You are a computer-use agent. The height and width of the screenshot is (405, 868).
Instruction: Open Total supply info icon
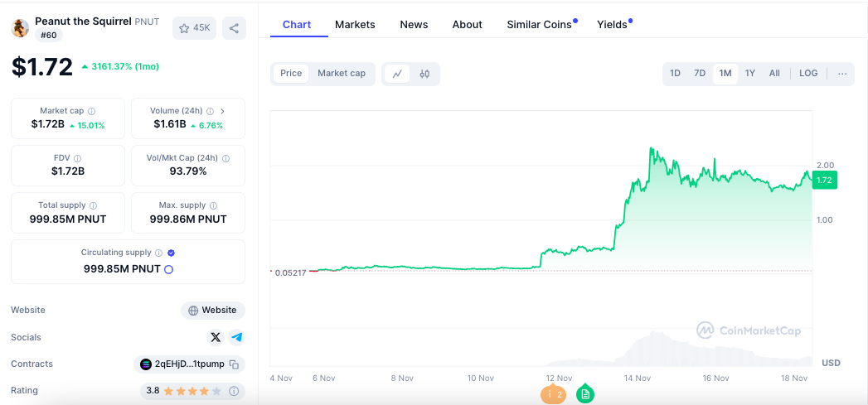94,205
